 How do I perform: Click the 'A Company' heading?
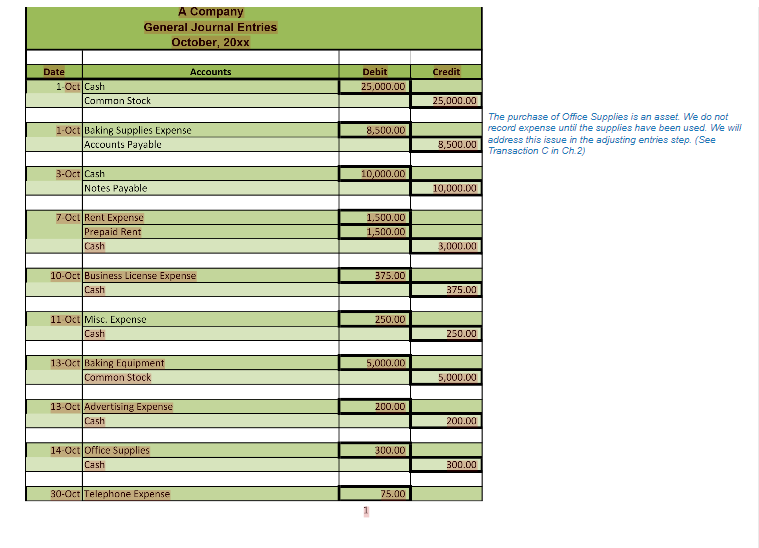click(x=210, y=12)
